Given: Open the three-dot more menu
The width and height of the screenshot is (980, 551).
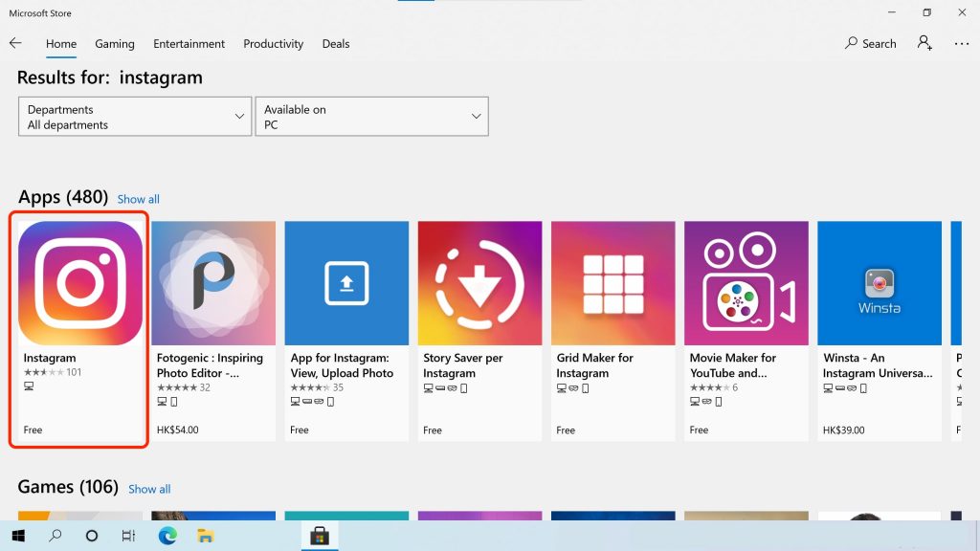Looking at the screenshot, I should pos(961,44).
